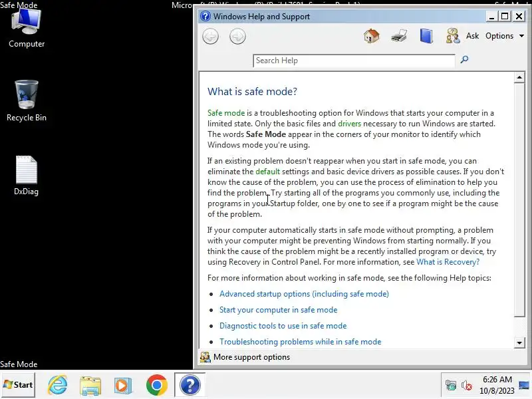This screenshot has height=399, width=532.
Task: Click inside the Search Help field
Action: pos(354,61)
